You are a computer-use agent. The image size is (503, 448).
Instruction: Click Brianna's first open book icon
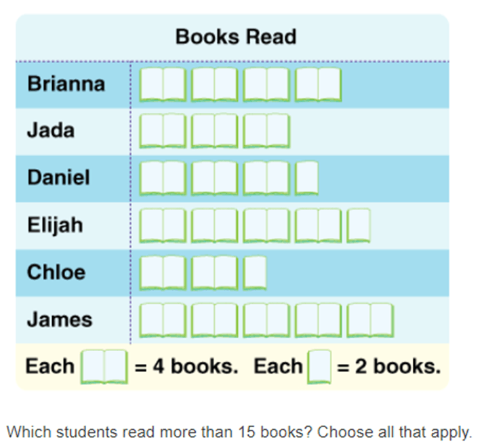coord(163,85)
